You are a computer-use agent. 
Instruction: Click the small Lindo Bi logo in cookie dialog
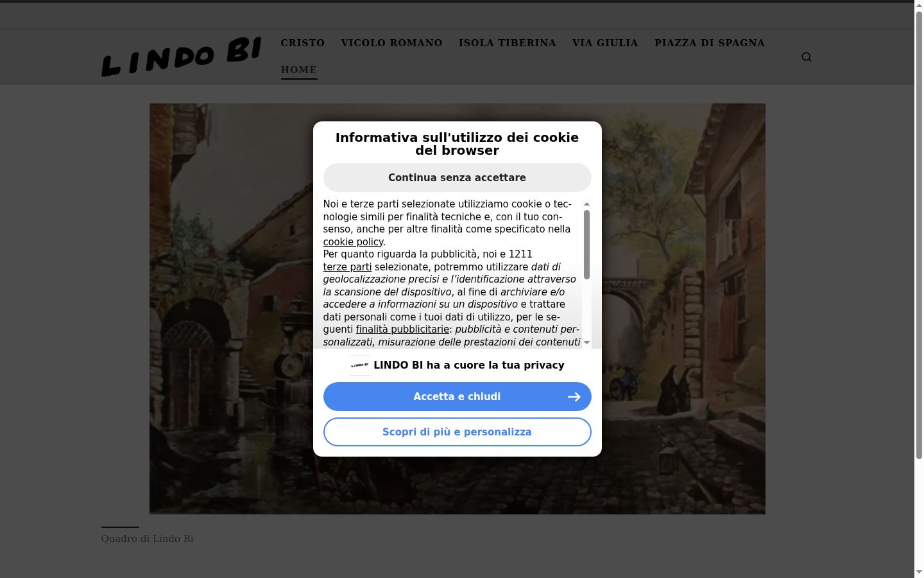coord(360,365)
